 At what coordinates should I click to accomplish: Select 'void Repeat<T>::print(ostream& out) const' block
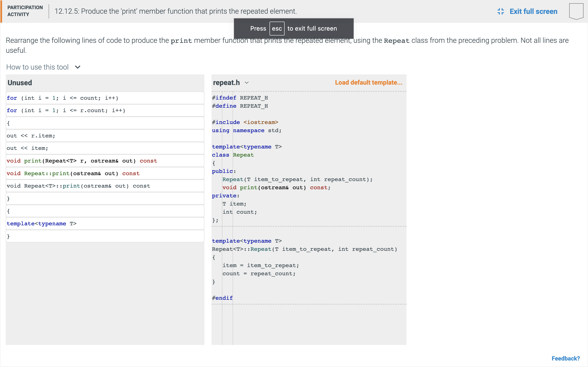tap(105, 186)
